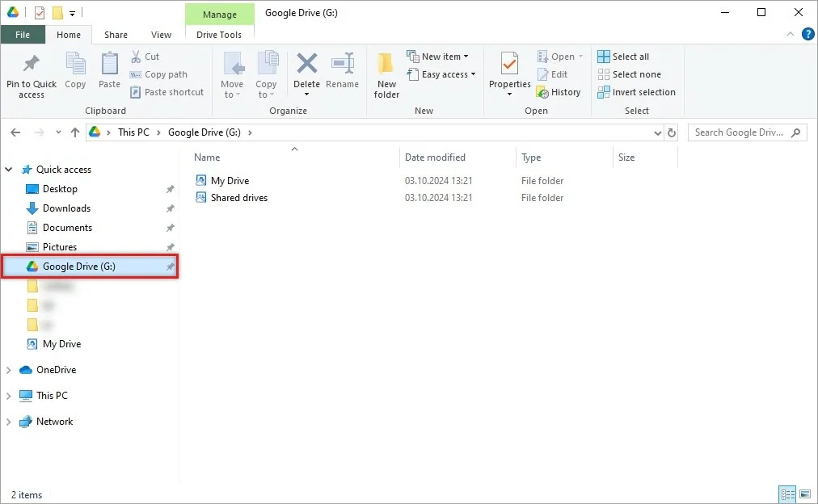Switch to the Share ribbon tab

[x=116, y=35]
